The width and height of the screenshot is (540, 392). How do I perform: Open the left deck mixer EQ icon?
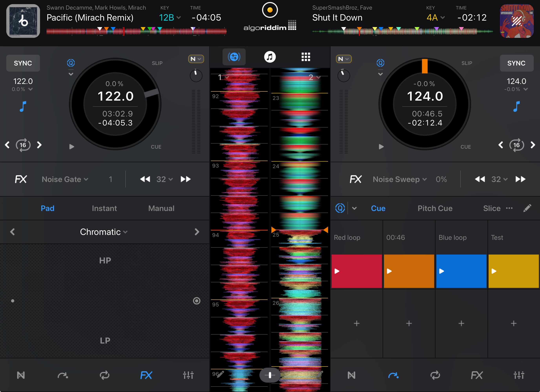(x=188, y=375)
